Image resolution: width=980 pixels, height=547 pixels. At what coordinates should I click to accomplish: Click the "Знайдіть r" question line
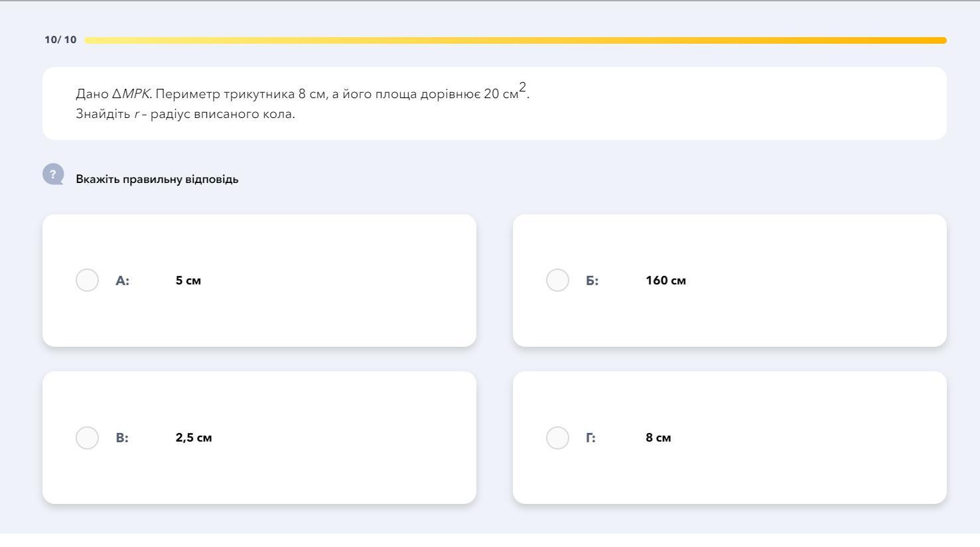(185, 114)
